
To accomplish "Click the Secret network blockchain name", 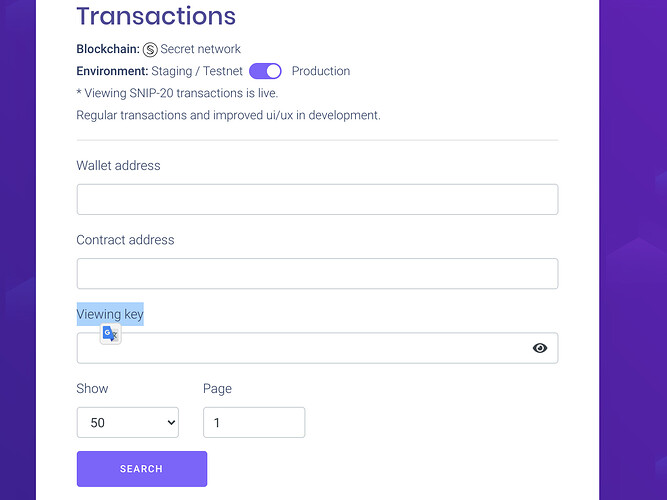I will pyautogui.click(x=200, y=49).
